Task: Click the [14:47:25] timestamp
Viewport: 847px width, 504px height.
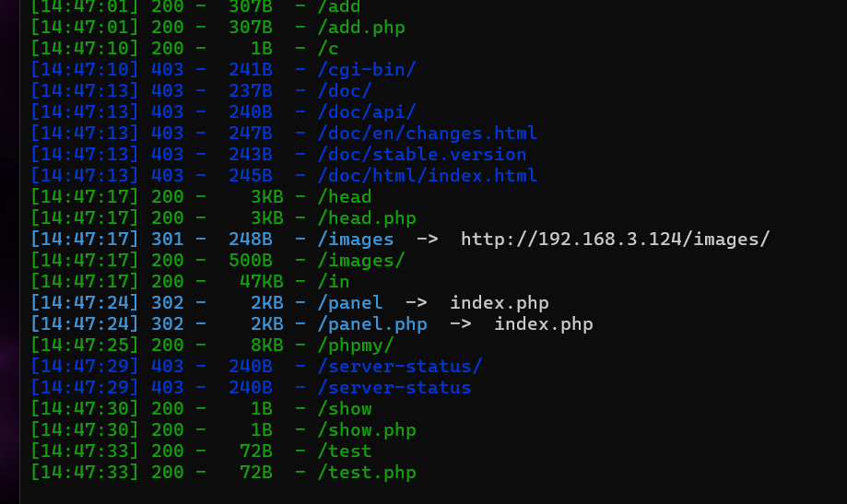Action: point(85,346)
